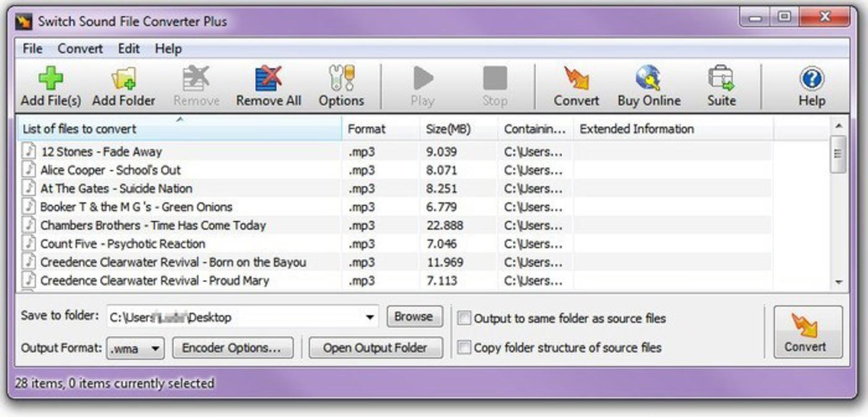Click the Add Folder toolbar icon

(123, 78)
